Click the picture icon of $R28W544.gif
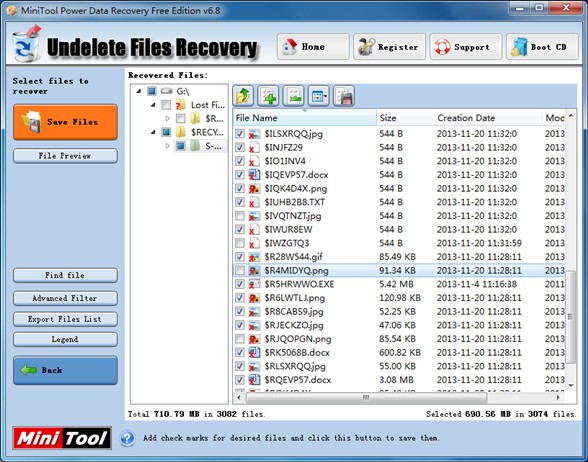Image resolution: width=588 pixels, height=462 pixels. (x=254, y=257)
